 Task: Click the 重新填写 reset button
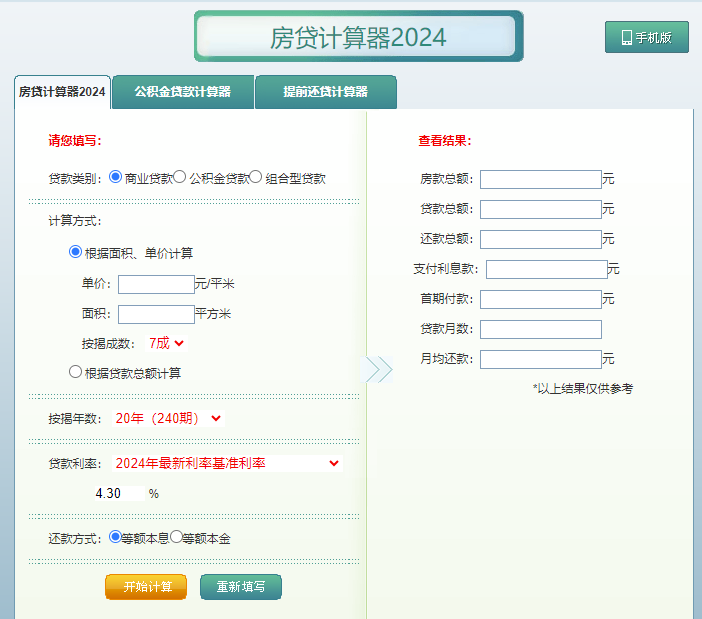point(241,587)
